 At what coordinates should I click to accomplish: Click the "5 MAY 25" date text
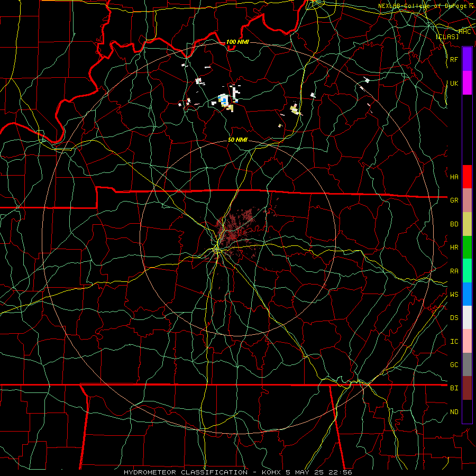coord(305,472)
